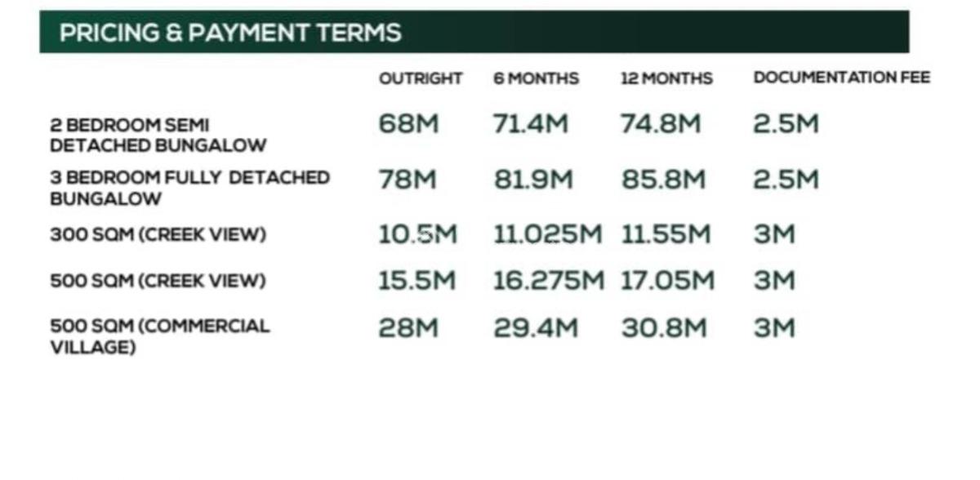The height and width of the screenshot is (480, 980).
Task: Select the 68M outright price
Action: 408,124
